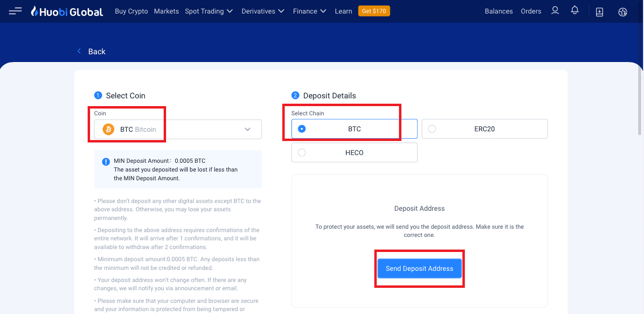Click the 'Please don't deposit any other digital assets' note

pos(177,209)
